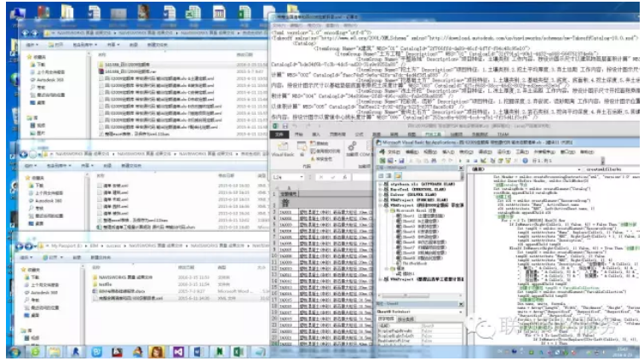Screen dimensions: 644x361
Task: Open the 工具 Tools menu in the VBA editor
Action: (x=522, y=152)
